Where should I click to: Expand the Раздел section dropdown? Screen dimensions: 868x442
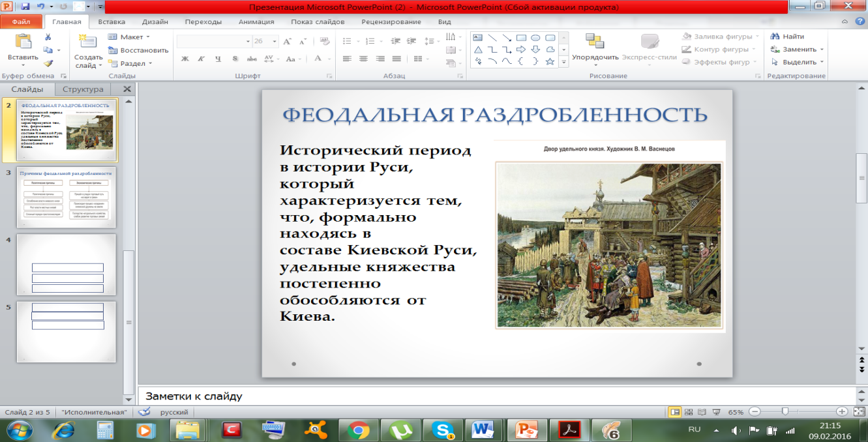pyautogui.click(x=130, y=63)
